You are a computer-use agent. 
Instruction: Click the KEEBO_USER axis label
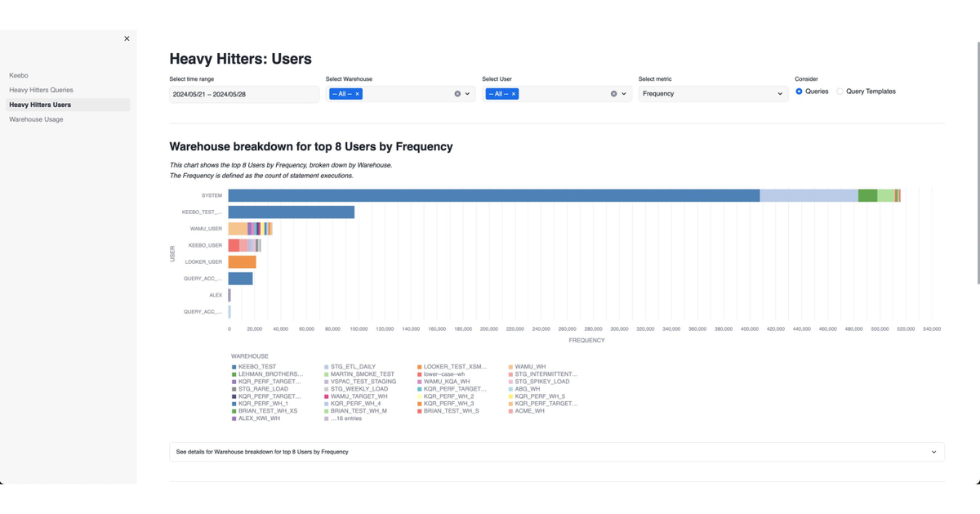click(x=206, y=245)
